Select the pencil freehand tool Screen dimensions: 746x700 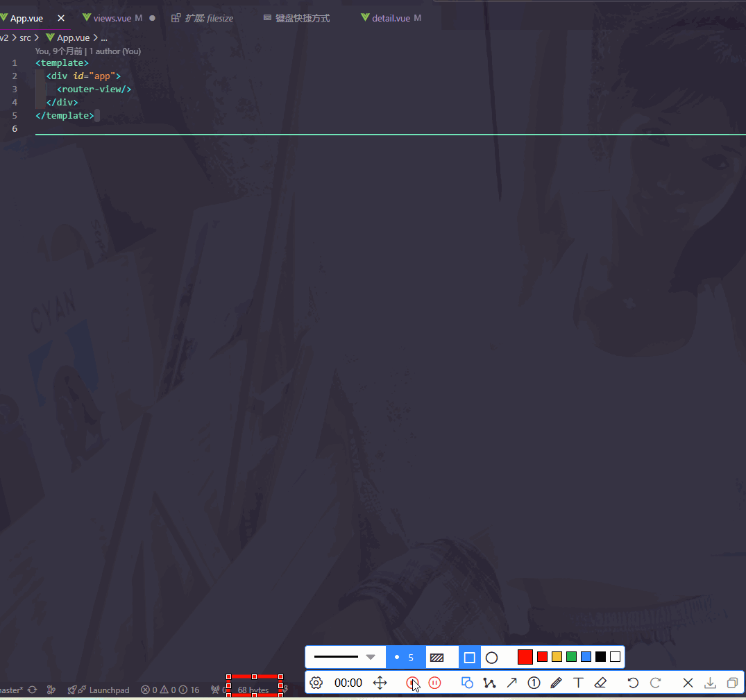coord(556,683)
